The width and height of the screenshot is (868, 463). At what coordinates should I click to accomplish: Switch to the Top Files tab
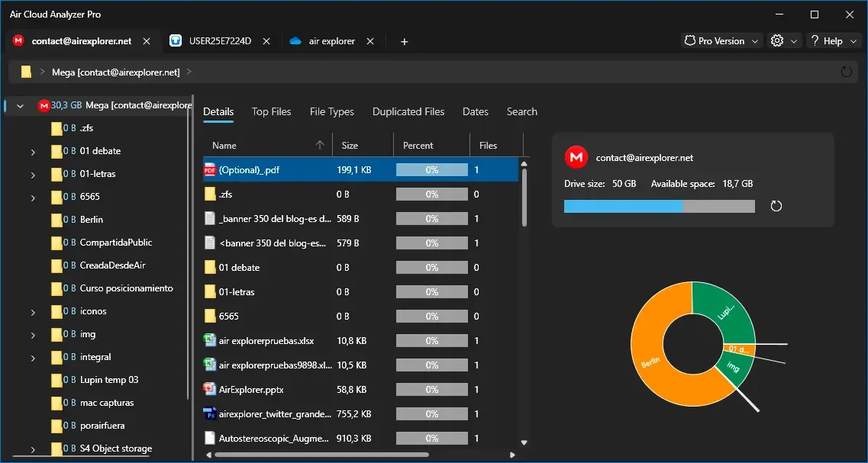[271, 111]
